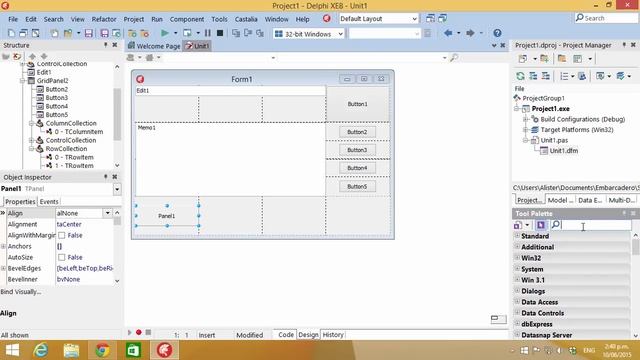Viewport: 640px width, 360px height.
Task: Expand Build Configurations (Debug) node
Action: point(526,119)
